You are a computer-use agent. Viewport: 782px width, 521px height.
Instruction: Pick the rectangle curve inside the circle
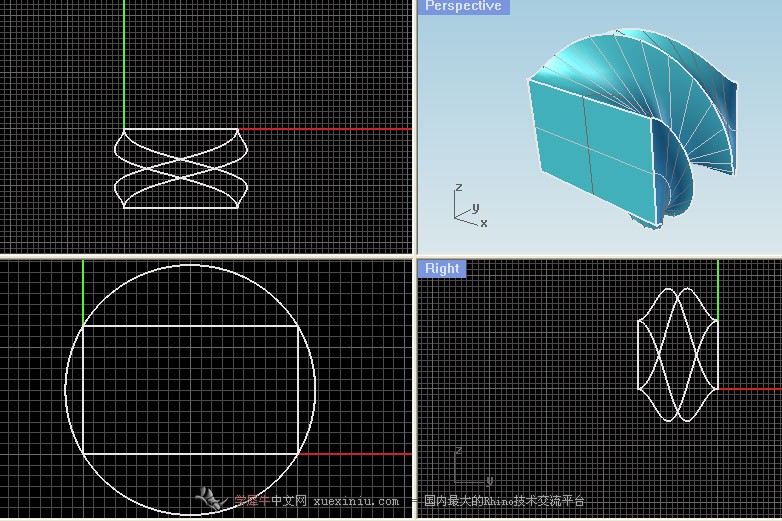point(190,390)
